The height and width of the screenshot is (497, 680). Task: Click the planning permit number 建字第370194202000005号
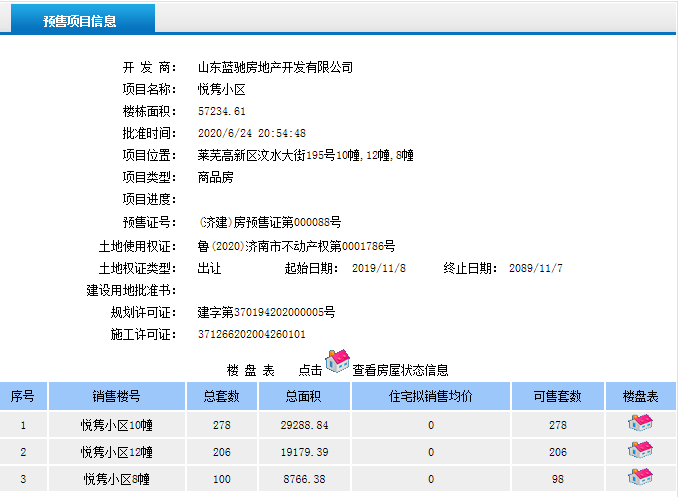[266, 312]
